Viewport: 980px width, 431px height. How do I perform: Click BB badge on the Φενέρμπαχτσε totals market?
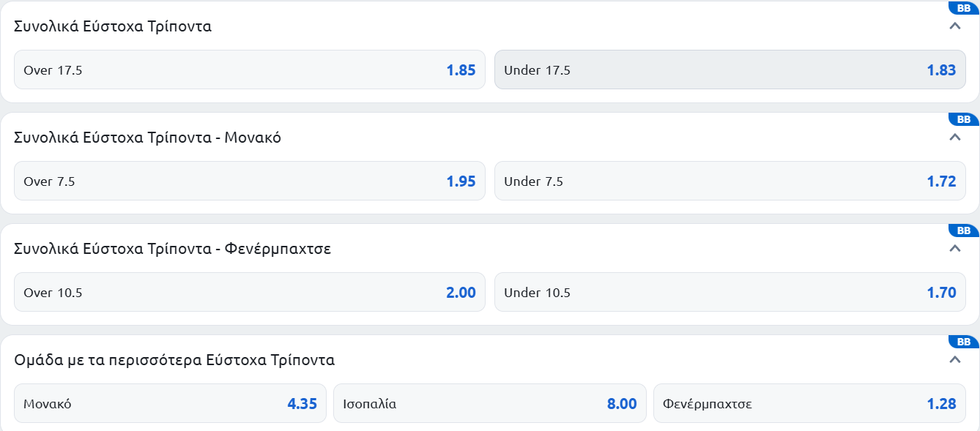coord(964,231)
